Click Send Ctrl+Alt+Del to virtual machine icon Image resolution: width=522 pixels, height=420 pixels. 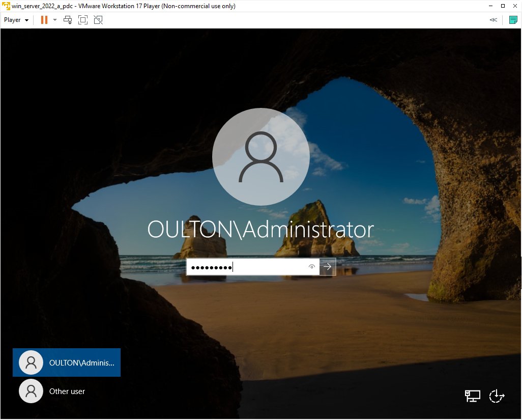point(68,20)
